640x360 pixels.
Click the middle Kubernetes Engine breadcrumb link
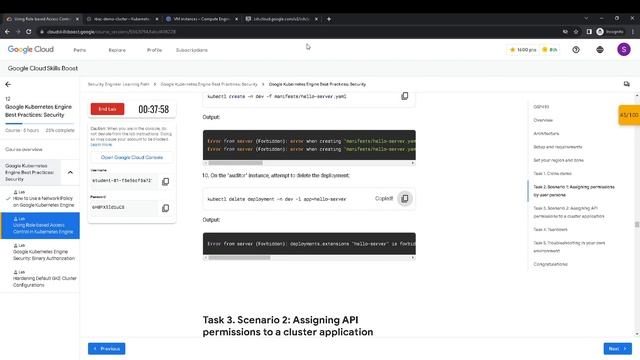click(209, 84)
